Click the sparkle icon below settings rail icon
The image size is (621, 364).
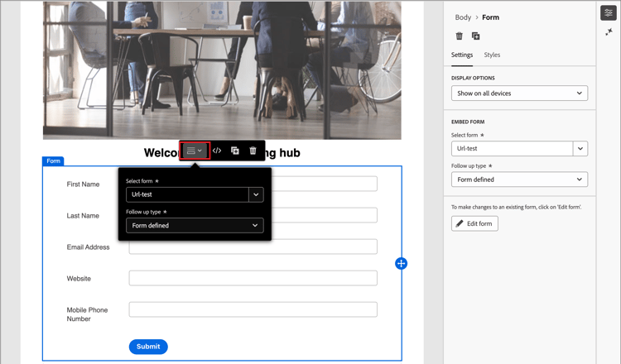point(609,32)
